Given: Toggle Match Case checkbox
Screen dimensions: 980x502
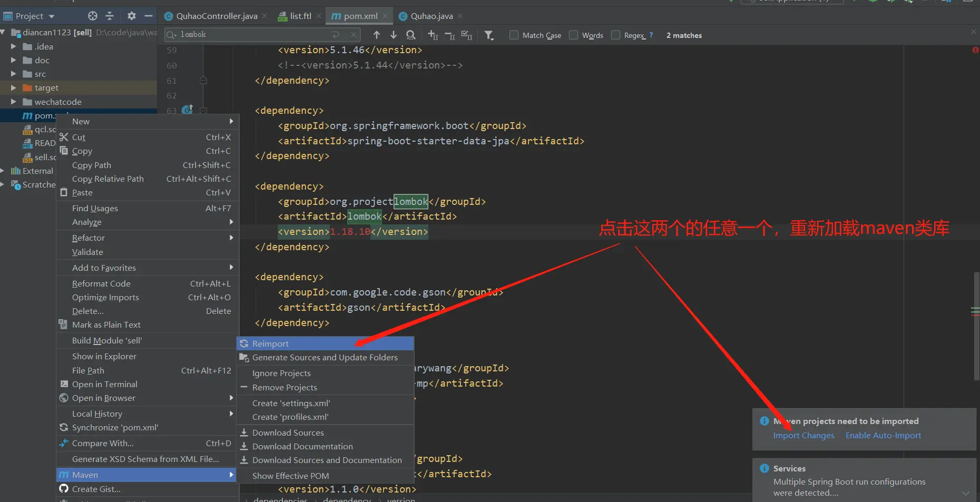Looking at the screenshot, I should (514, 35).
